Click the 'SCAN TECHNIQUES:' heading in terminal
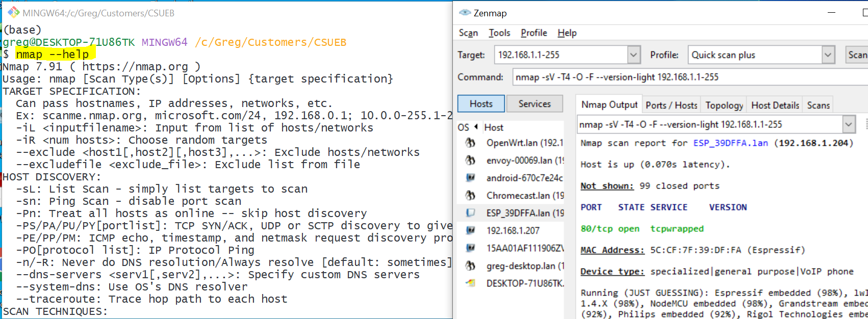The image size is (868, 319). click(x=55, y=311)
